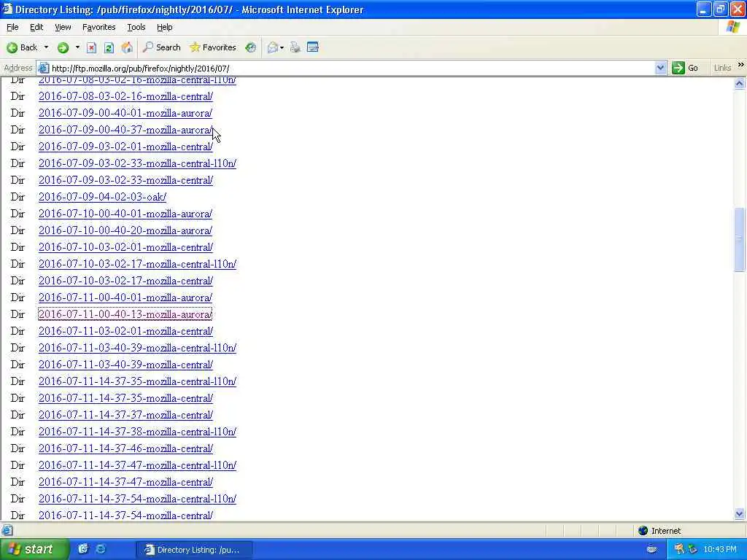
Task: Print the page with Print icon
Action: click(295, 47)
